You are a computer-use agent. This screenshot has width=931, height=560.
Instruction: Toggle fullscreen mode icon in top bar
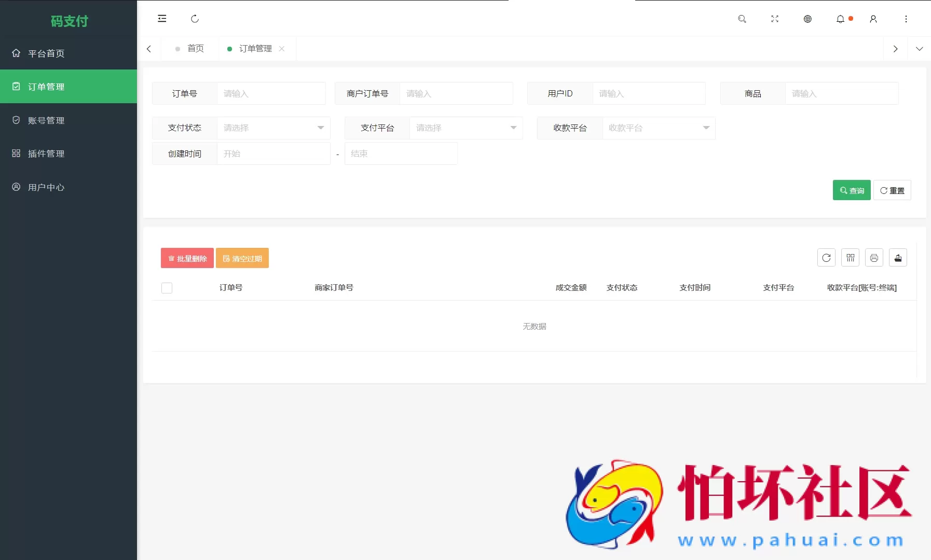[774, 19]
